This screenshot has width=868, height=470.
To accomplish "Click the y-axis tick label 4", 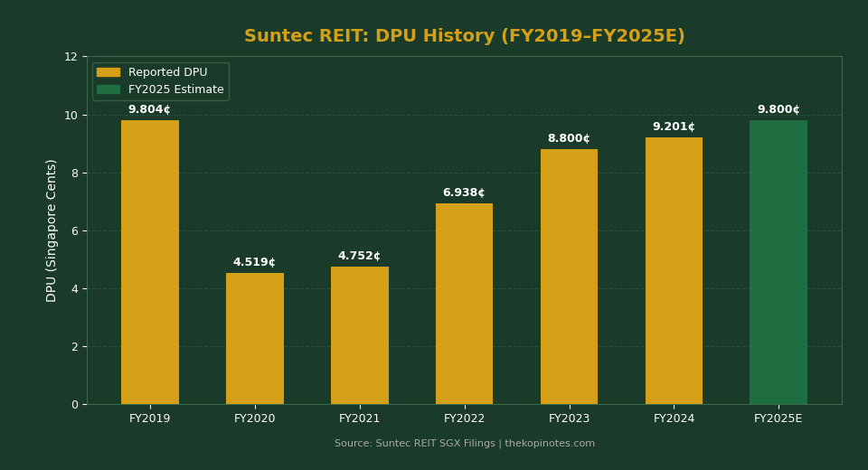I will point(75,289).
